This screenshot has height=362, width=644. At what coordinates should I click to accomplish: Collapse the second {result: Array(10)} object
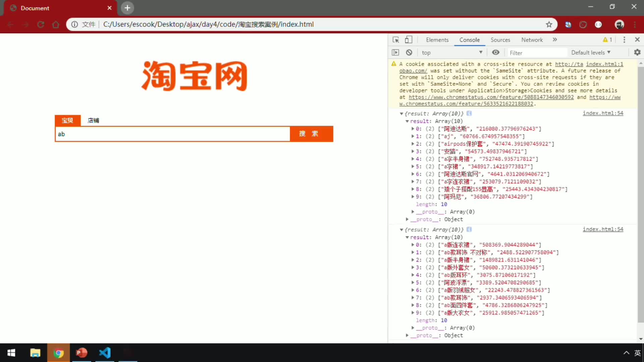(x=401, y=230)
